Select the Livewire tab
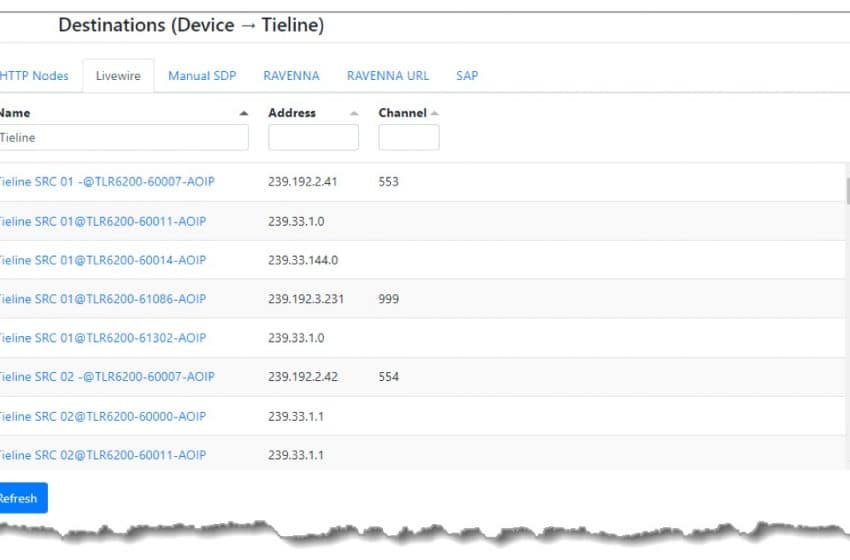The image size is (850, 560). pos(118,76)
